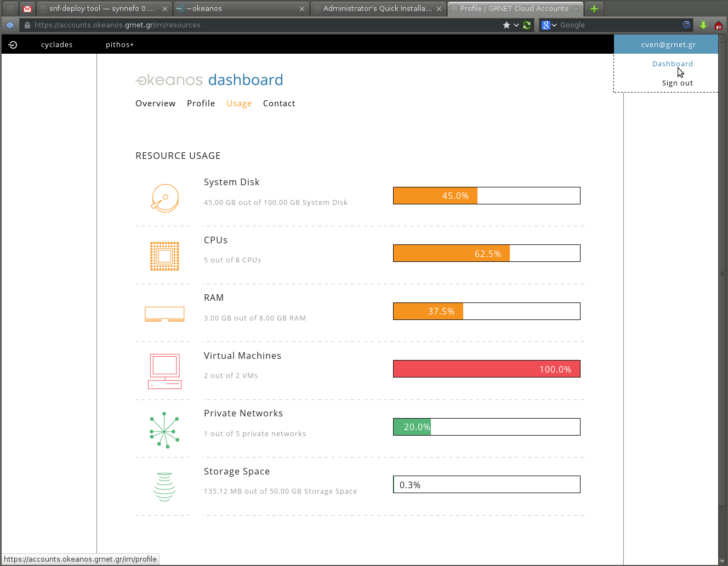Click the System Disk icon
The image size is (728, 566).
165,198
